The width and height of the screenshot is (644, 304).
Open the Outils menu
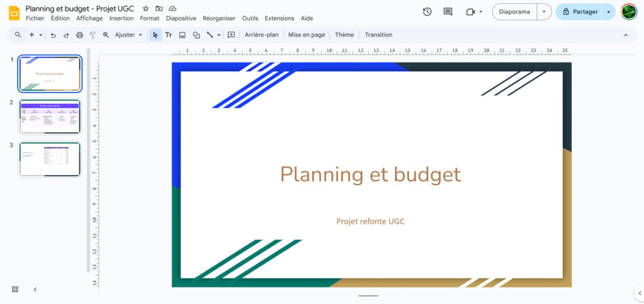250,18
